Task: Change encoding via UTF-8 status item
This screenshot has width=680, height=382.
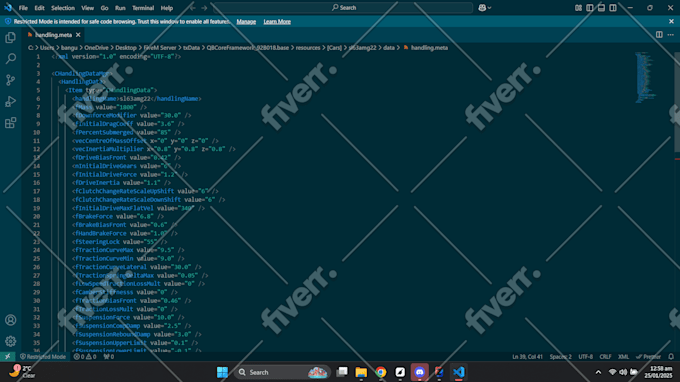Action: pyautogui.click(x=585, y=356)
